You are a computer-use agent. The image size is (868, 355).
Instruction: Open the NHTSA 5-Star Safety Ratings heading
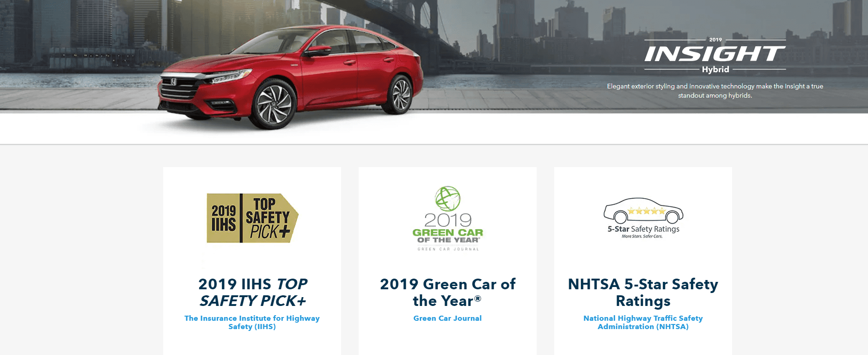tap(643, 293)
